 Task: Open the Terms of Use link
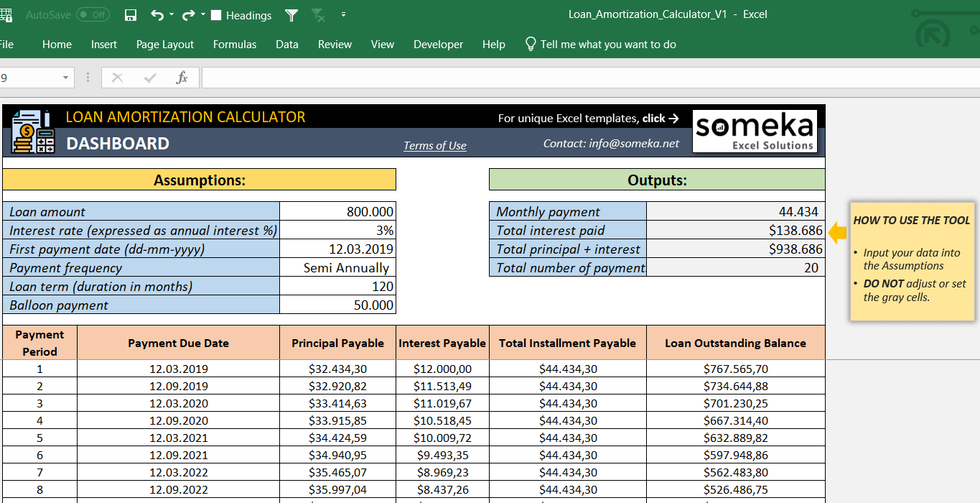(x=435, y=146)
